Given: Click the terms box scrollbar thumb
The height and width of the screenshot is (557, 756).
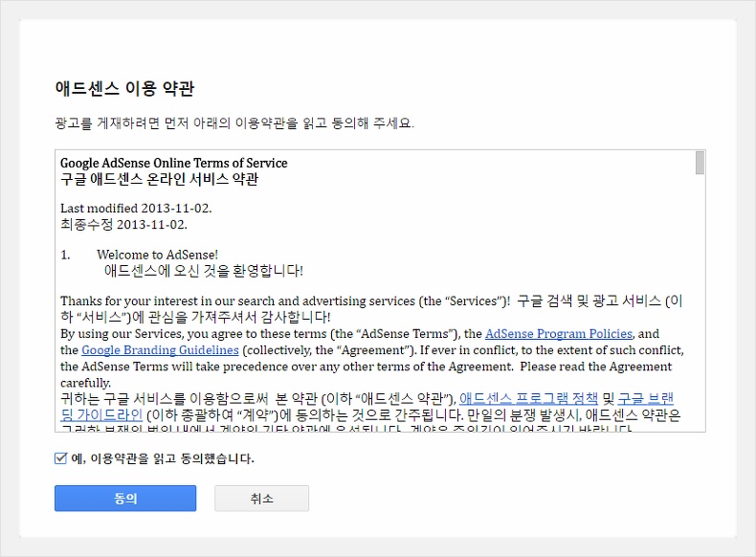Looking at the screenshot, I should pyautogui.click(x=700, y=163).
